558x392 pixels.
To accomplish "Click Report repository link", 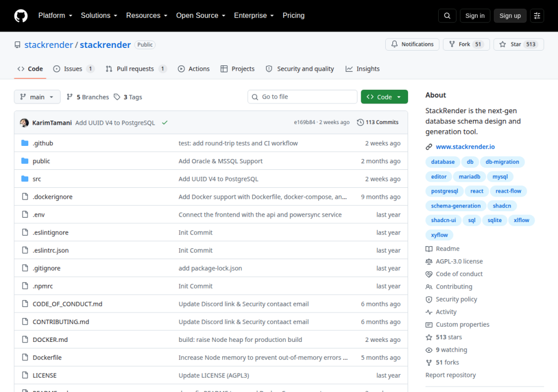I will 451,375.
